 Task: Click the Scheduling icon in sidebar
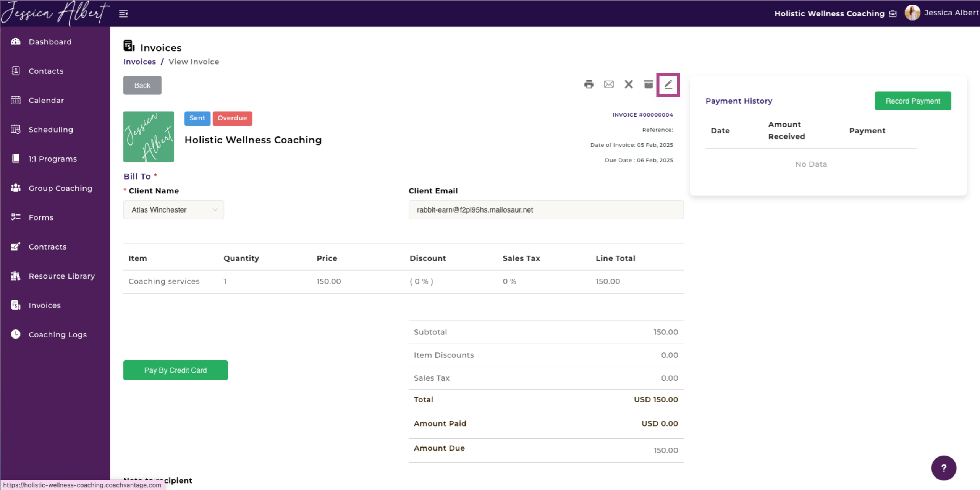tap(16, 130)
